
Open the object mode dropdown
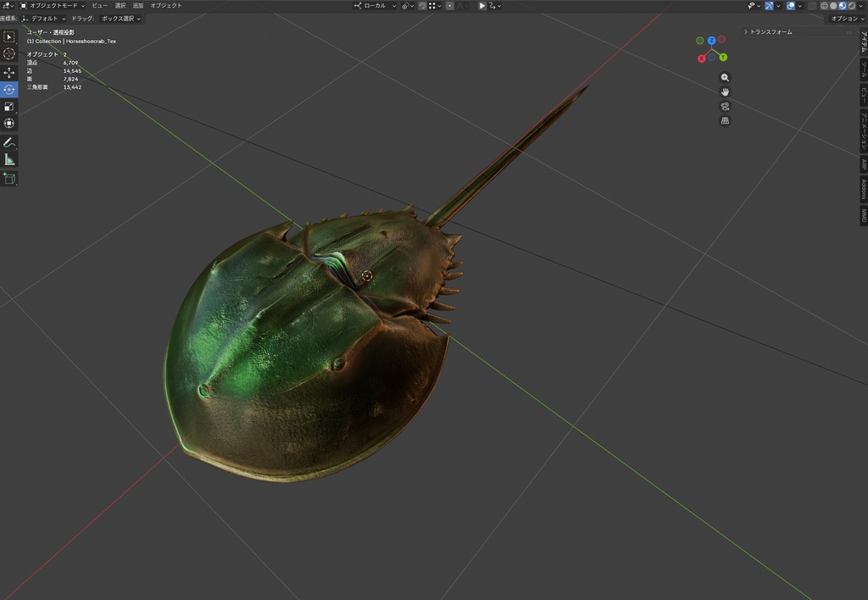pyautogui.click(x=52, y=6)
